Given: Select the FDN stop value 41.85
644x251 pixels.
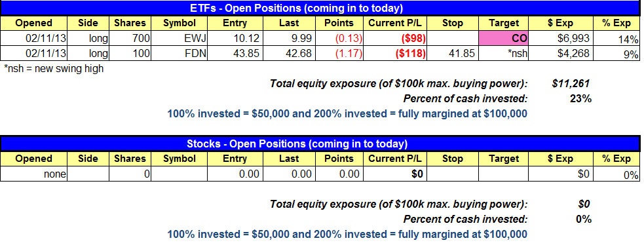Looking at the screenshot, I should point(452,53).
